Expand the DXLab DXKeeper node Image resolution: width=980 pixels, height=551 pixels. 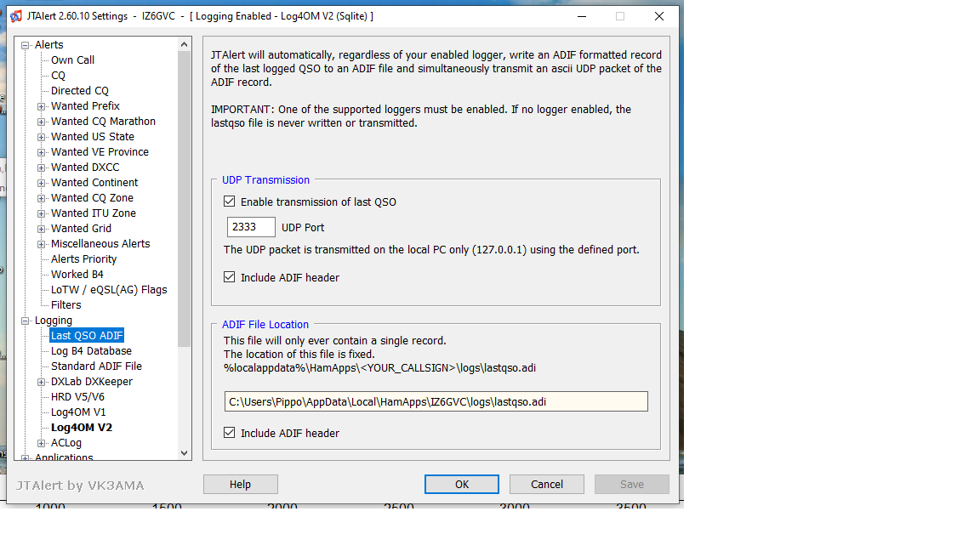pyautogui.click(x=41, y=382)
